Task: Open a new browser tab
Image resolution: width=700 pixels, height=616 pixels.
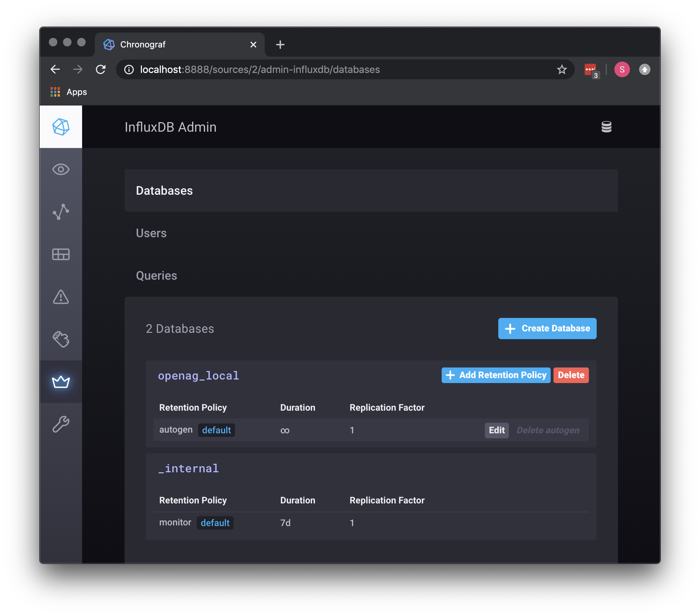Action: (x=280, y=45)
